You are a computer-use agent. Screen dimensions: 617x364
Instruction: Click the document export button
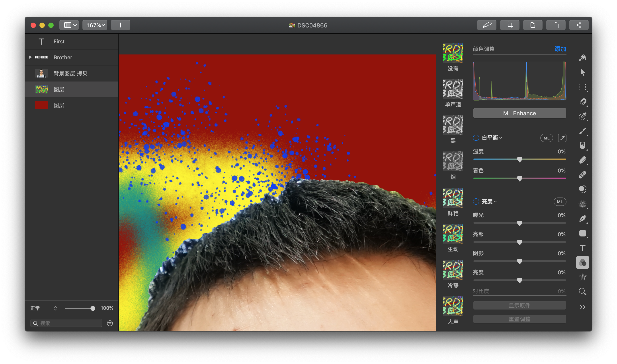pos(533,25)
